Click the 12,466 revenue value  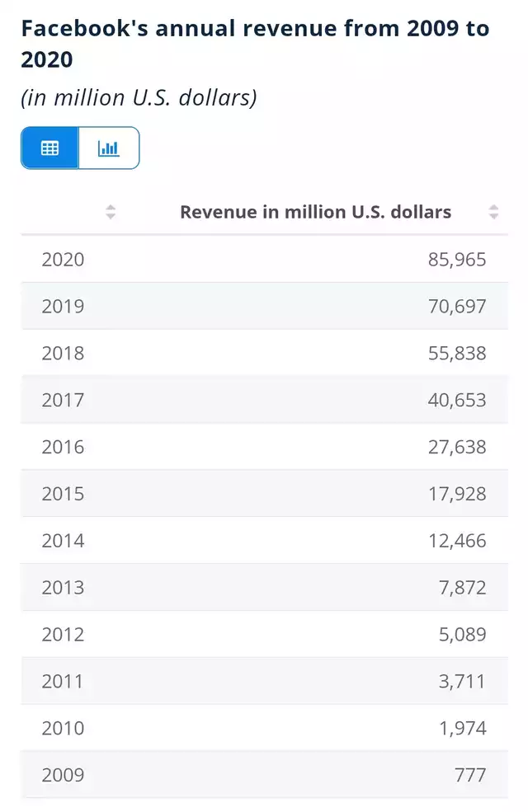click(457, 541)
